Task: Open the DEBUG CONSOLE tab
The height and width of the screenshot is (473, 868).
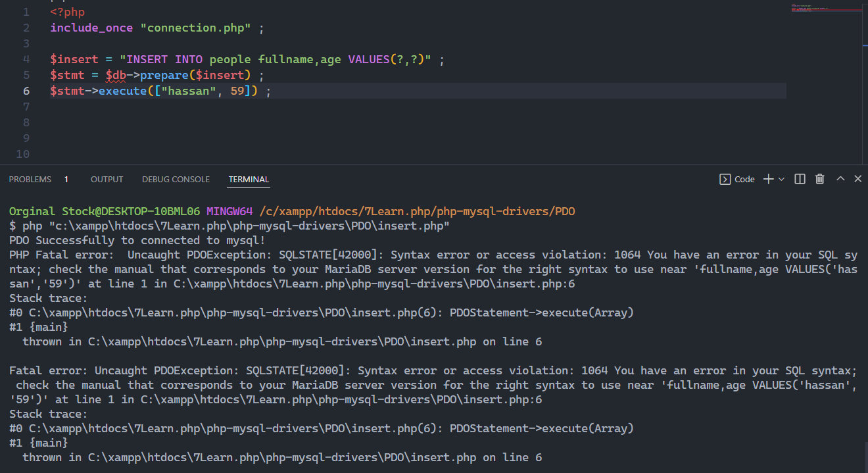Action: point(176,179)
